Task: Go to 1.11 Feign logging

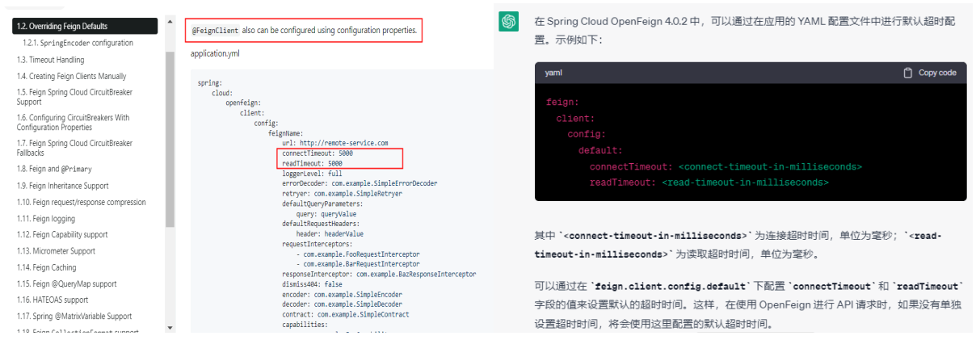Action: click(x=46, y=219)
